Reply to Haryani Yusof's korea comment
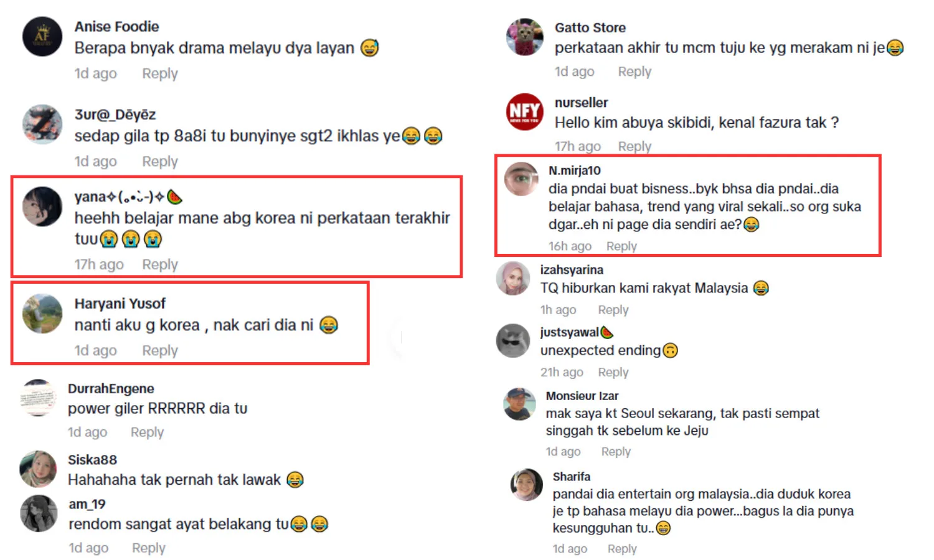 tap(160, 350)
